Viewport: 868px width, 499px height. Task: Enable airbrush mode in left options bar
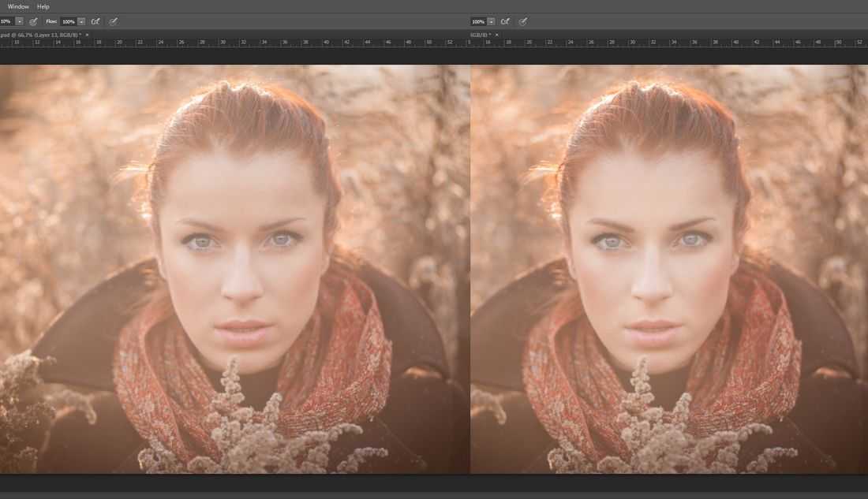coord(95,21)
